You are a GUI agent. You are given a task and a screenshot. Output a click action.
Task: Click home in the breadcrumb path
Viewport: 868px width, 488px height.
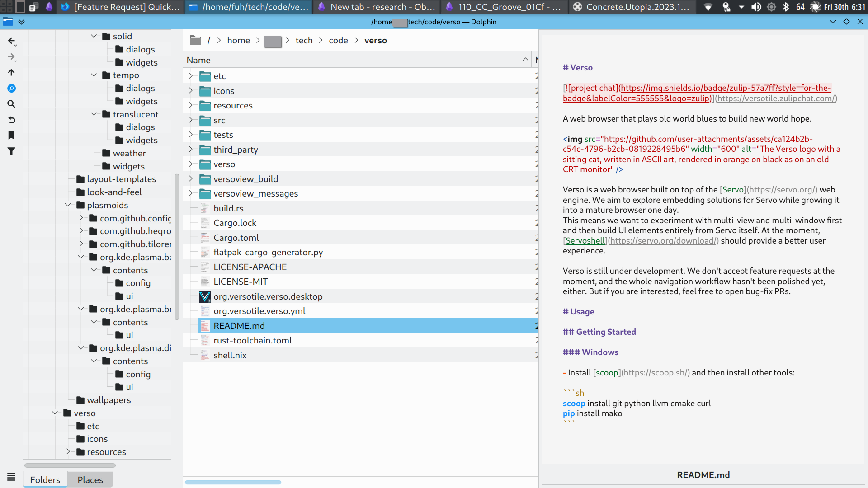(238, 40)
